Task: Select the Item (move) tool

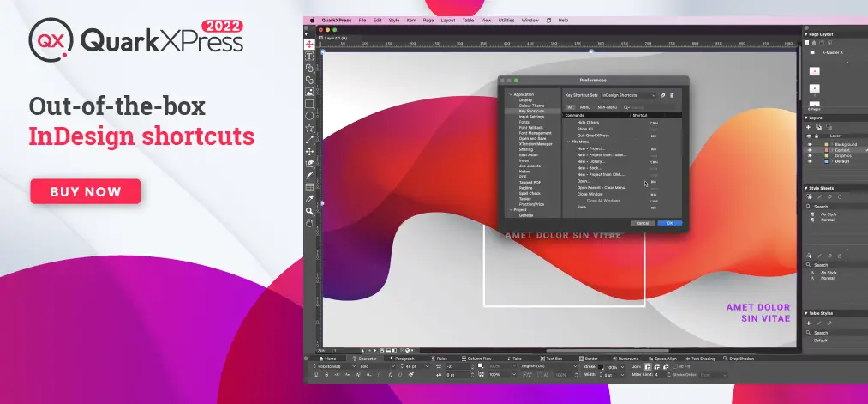Action: point(309,45)
